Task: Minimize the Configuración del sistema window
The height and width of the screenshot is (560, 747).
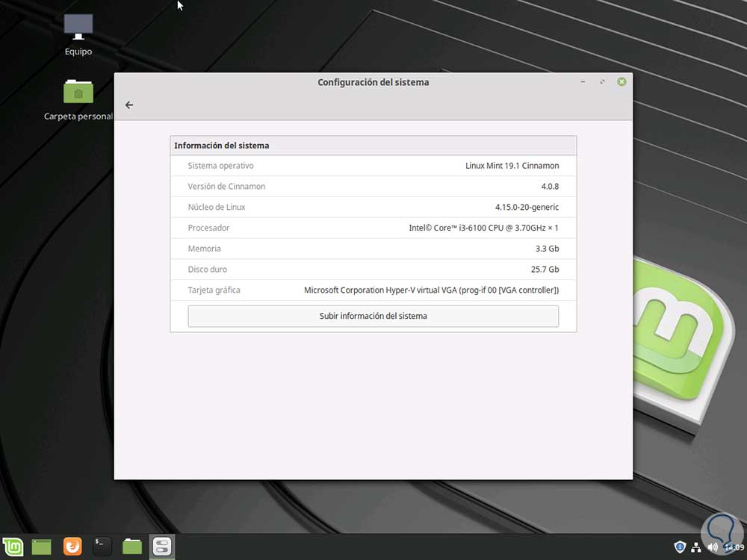Action: pos(583,82)
